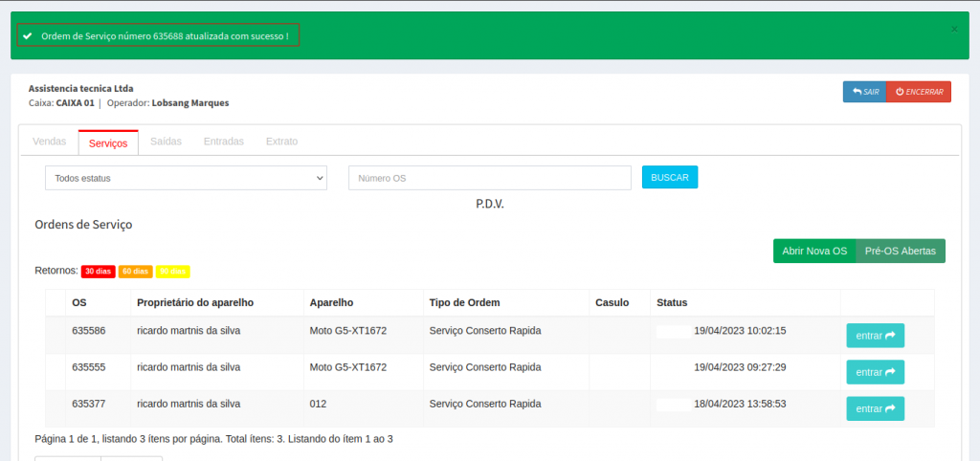Viewport: 980px width, 461px height.
Task: Click the yellow 90 dias badge
Action: coord(173,272)
